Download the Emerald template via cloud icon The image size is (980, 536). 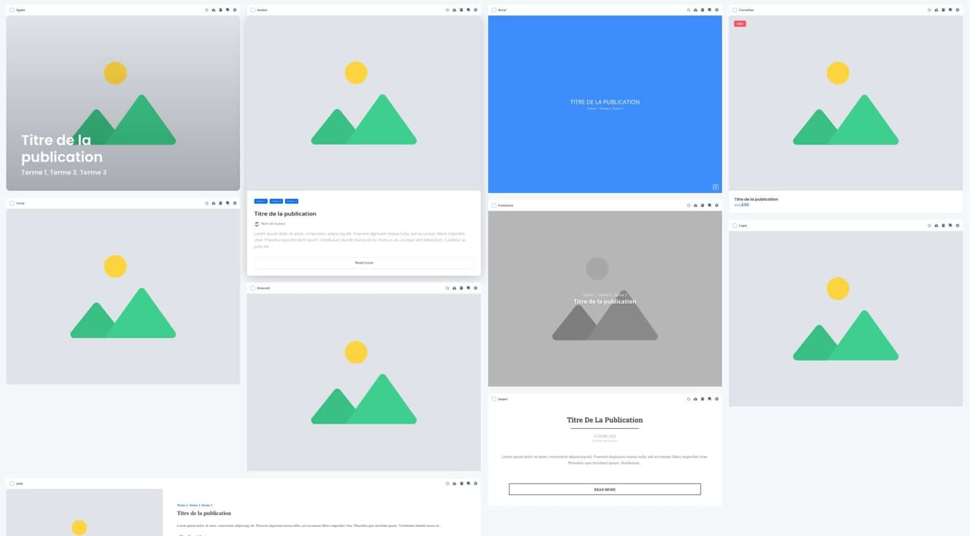454,288
